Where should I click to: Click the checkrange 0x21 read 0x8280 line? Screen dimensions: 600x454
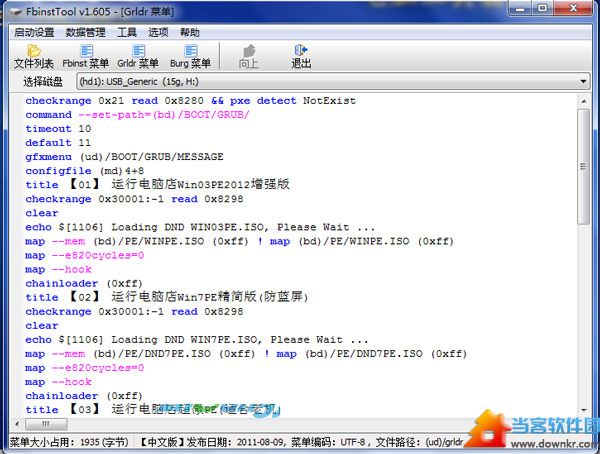pos(191,101)
